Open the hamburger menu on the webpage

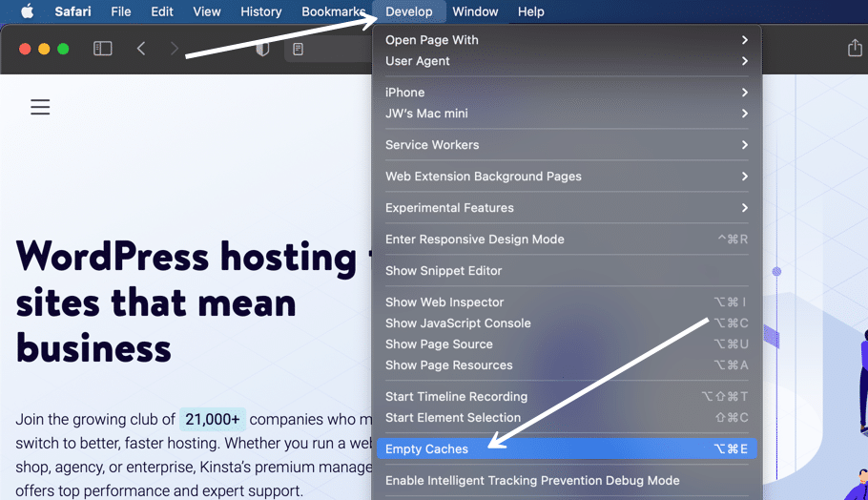pos(40,106)
